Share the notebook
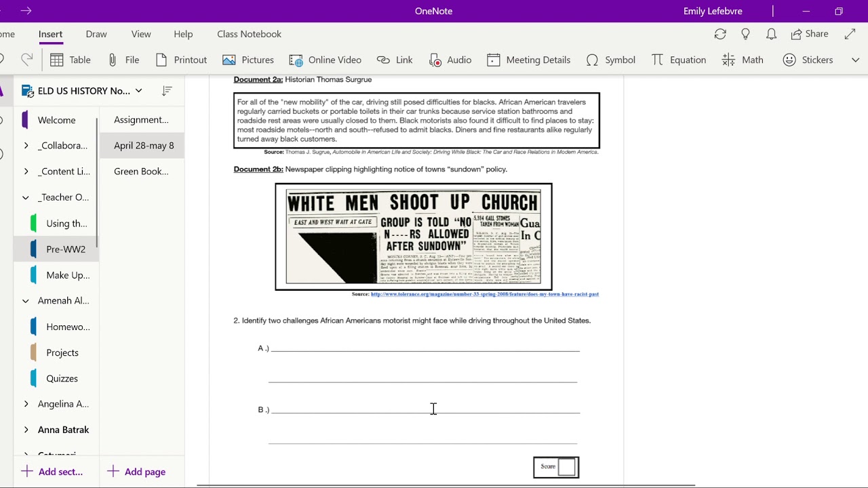 [810, 34]
